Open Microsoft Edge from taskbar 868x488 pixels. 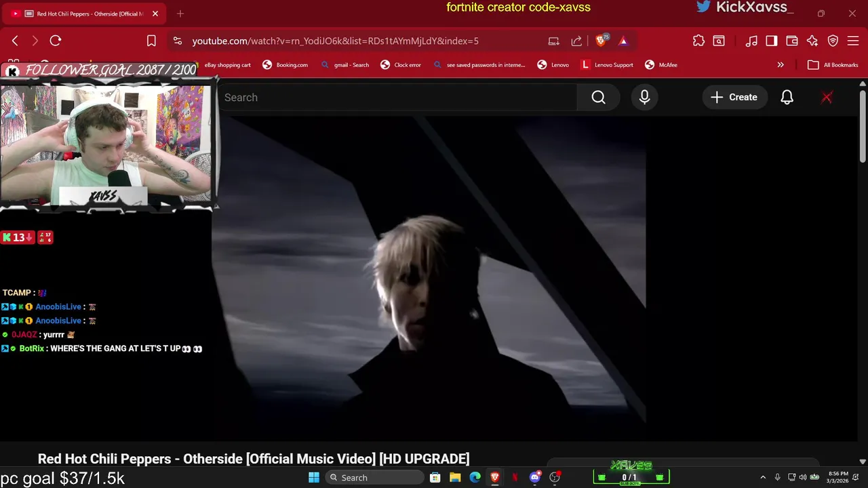pos(475,477)
